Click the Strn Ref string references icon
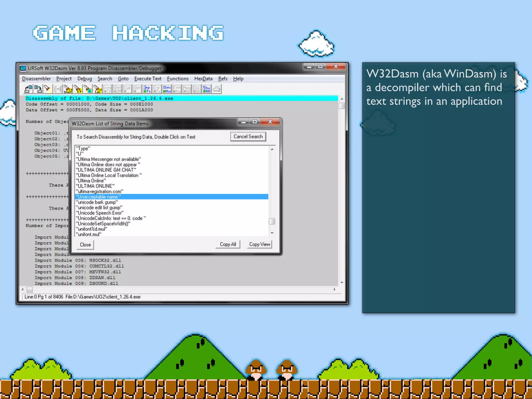The image size is (532, 399). pos(207,89)
